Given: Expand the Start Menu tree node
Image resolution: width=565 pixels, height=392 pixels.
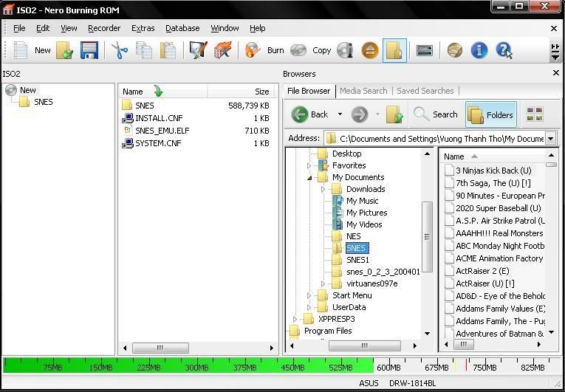Looking at the screenshot, I should coord(309,296).
